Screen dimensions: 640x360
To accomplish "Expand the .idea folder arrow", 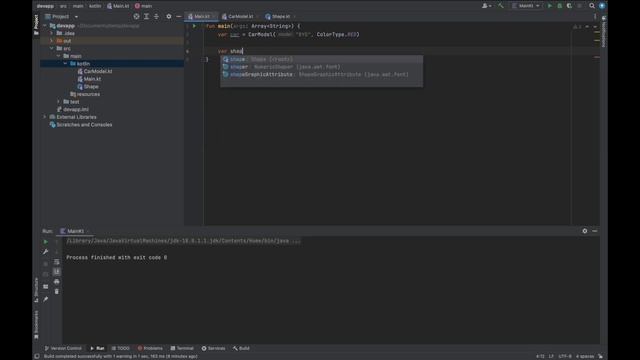I will coord(51,33).
